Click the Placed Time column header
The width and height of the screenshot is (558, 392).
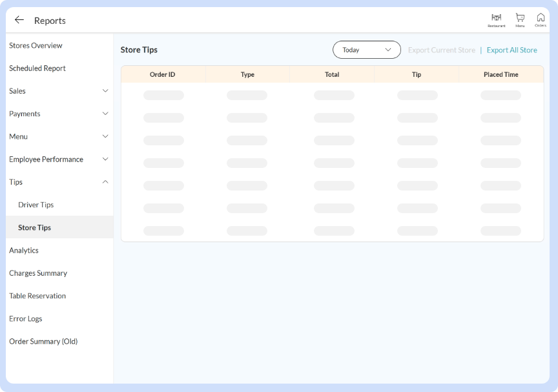click(501, 75)
